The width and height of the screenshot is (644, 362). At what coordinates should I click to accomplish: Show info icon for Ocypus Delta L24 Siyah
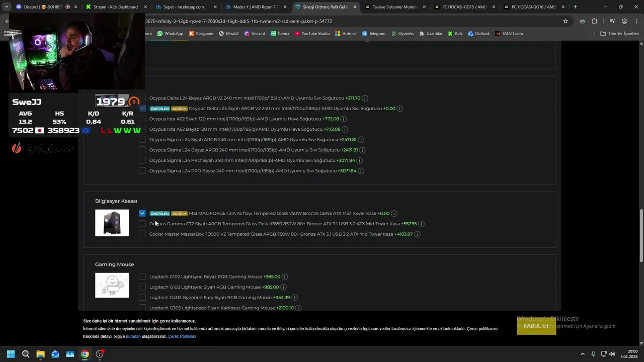coord(399,109)
